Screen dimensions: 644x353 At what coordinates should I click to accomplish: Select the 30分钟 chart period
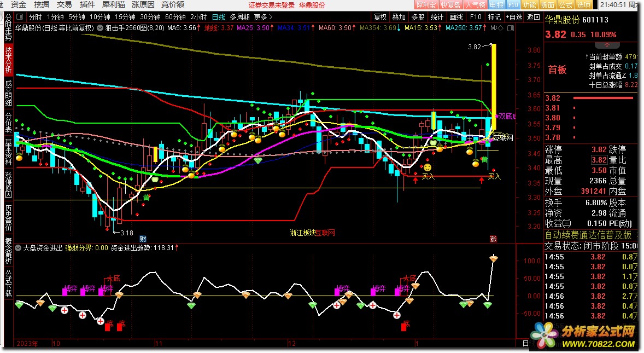pos(150,17)
